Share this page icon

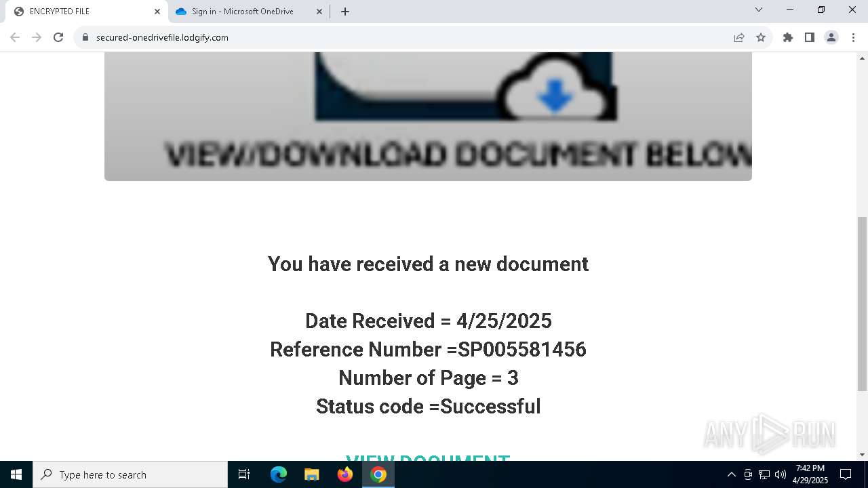pyautogui.click(x=739, y=37)
